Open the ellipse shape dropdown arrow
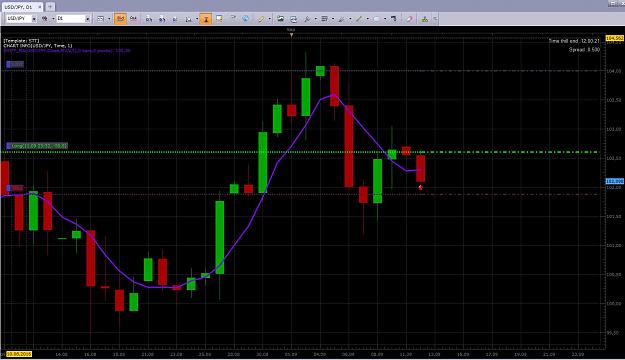 pos(385,19)
